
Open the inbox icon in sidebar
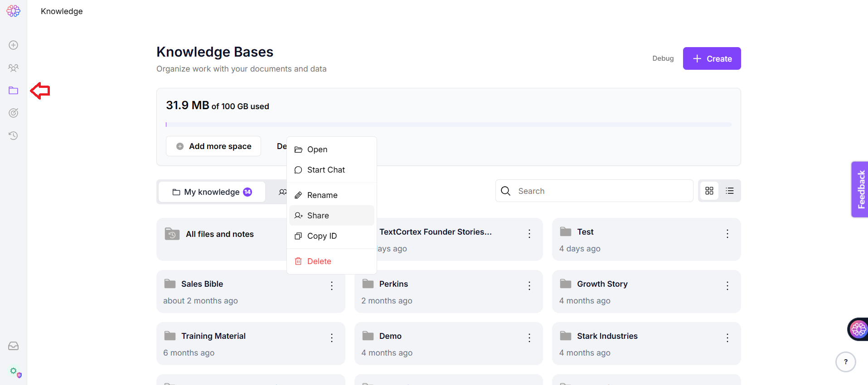[x=14, y=346]
